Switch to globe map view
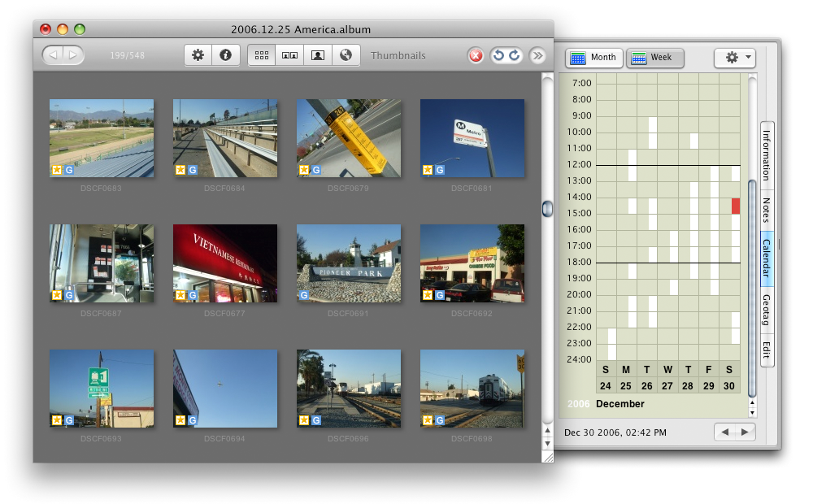Image resolution: width=813 pixels, height=504 pixels. pos(346,55)
